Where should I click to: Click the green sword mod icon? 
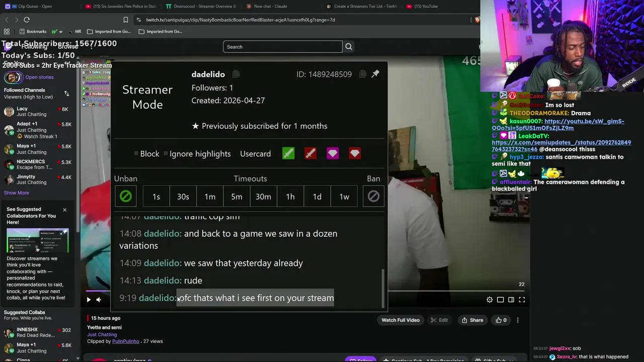[288, 153]
